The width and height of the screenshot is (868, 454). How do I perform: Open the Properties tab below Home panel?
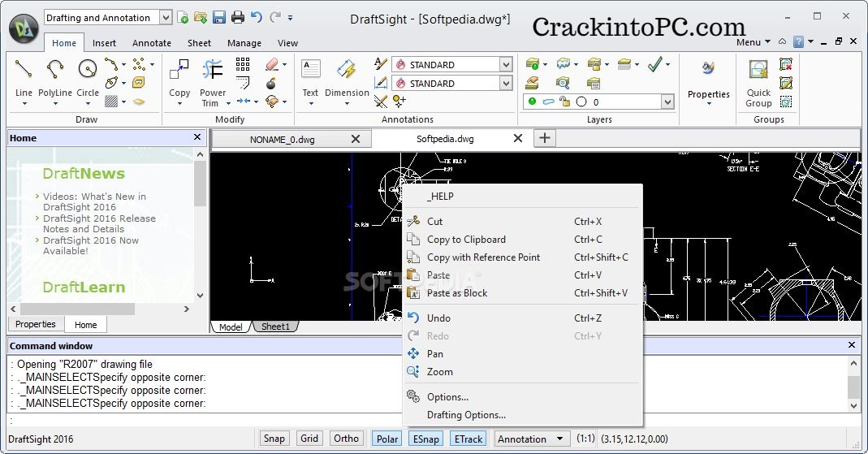tap(36, 324)
